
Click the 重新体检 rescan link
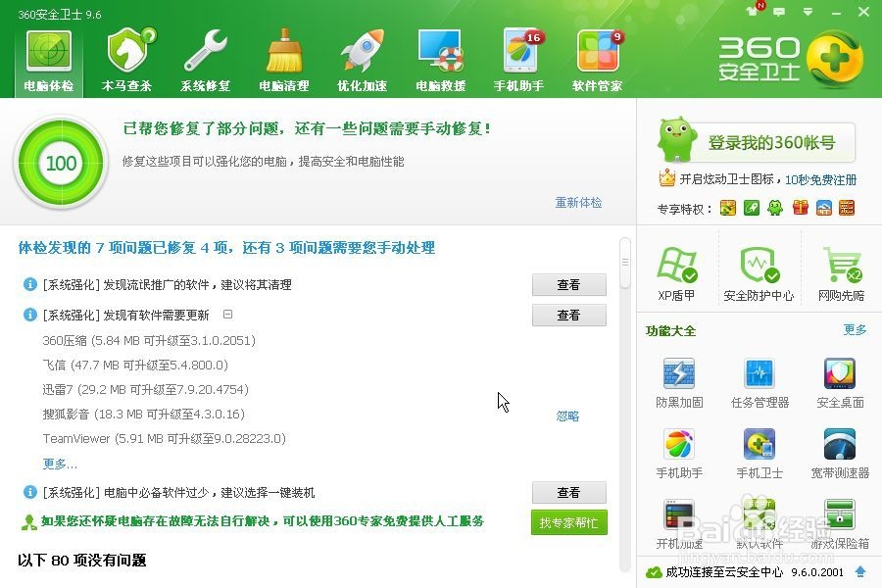tap(578, 203)
